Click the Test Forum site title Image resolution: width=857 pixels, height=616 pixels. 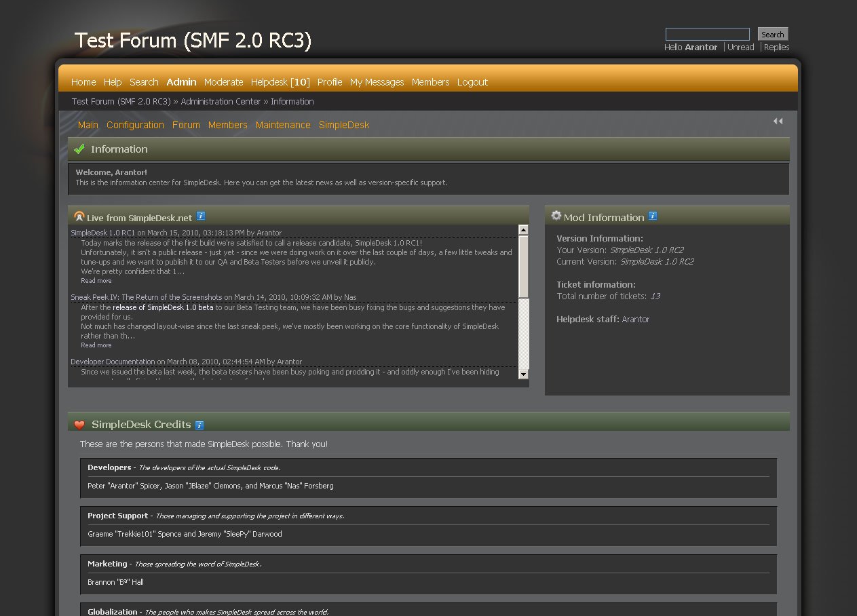(x=193, y=41)
